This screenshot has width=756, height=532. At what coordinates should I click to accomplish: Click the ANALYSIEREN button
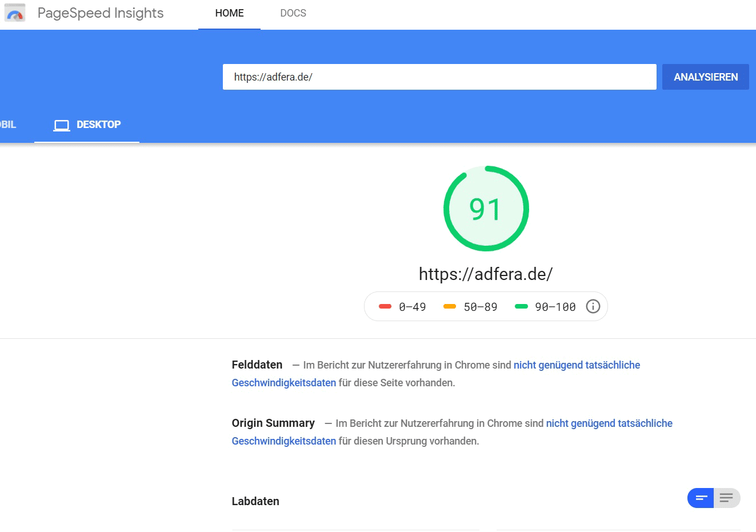point(706,77)
